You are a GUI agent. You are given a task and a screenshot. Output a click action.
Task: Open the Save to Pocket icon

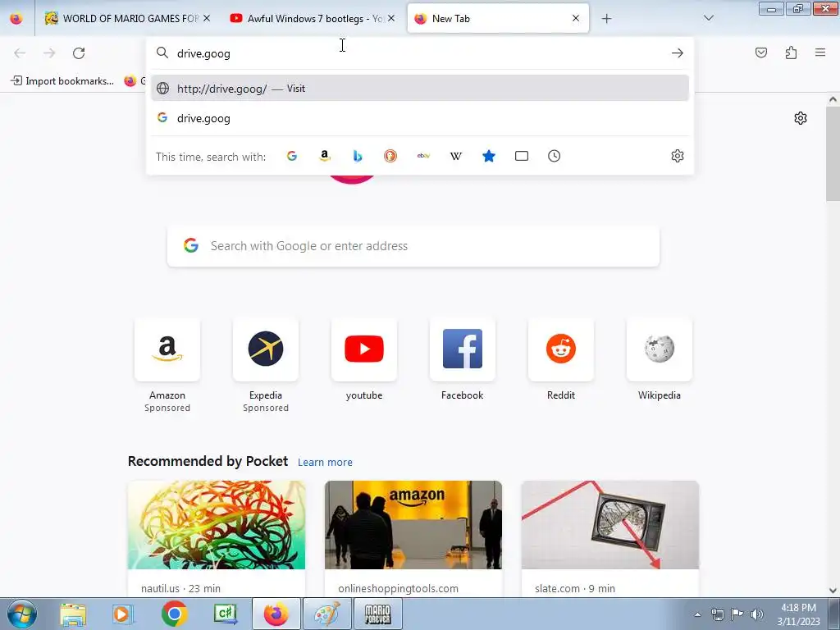point(760,52)
